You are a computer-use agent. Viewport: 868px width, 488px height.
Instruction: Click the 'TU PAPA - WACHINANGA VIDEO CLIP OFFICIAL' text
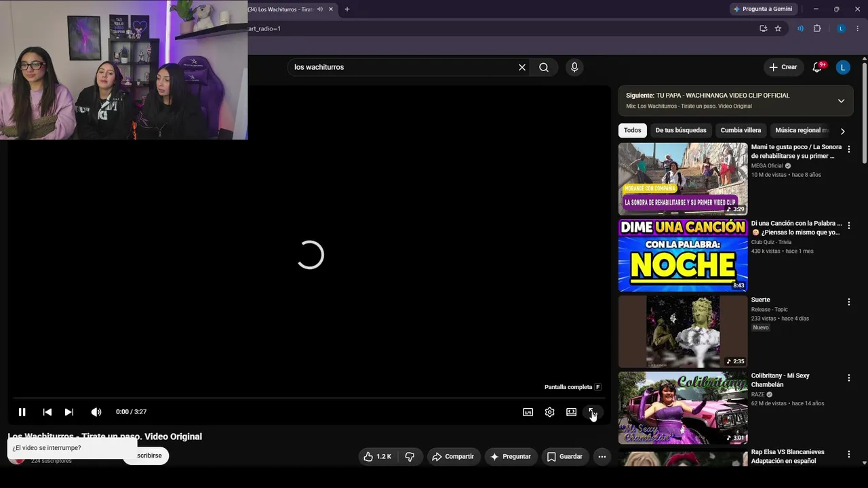pos(723,96)
